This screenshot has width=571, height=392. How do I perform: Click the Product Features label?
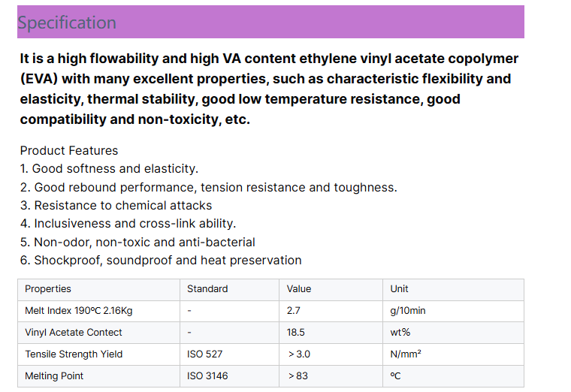coord(69,150)
